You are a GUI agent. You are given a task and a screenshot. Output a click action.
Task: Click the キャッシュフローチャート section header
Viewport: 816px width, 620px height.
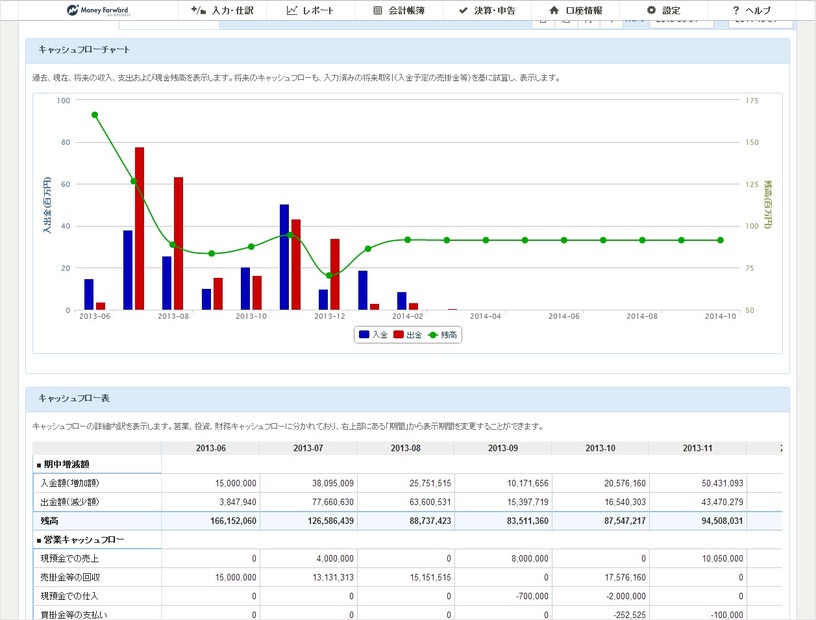[x=407, y=50]
